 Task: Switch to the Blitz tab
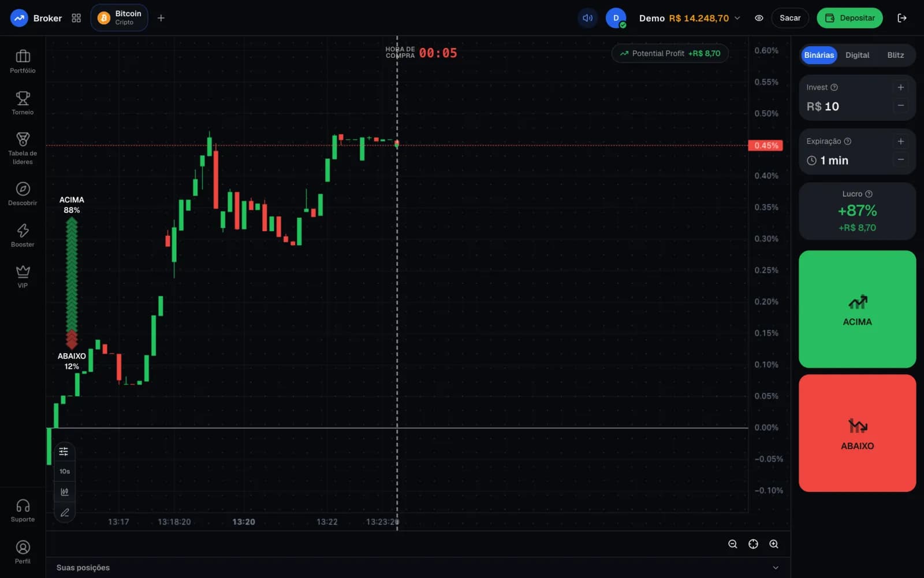[895, 55]
